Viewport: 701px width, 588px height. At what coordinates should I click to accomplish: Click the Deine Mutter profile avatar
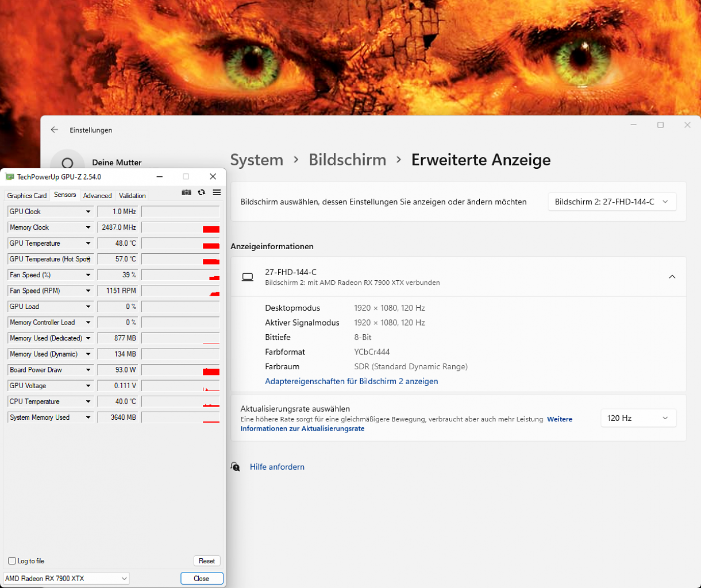[x=67, y=164]
